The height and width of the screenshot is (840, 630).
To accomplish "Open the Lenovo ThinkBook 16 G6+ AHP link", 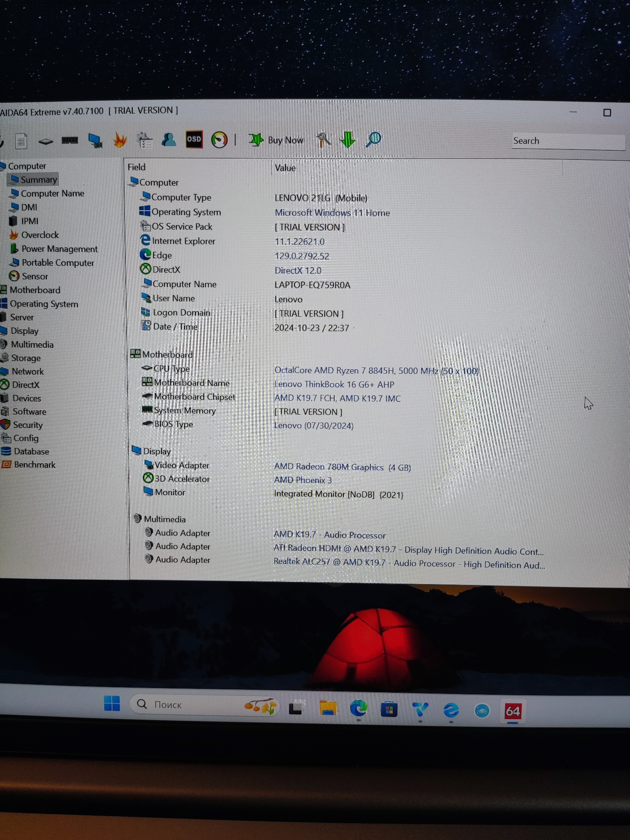I will point(334,384).
